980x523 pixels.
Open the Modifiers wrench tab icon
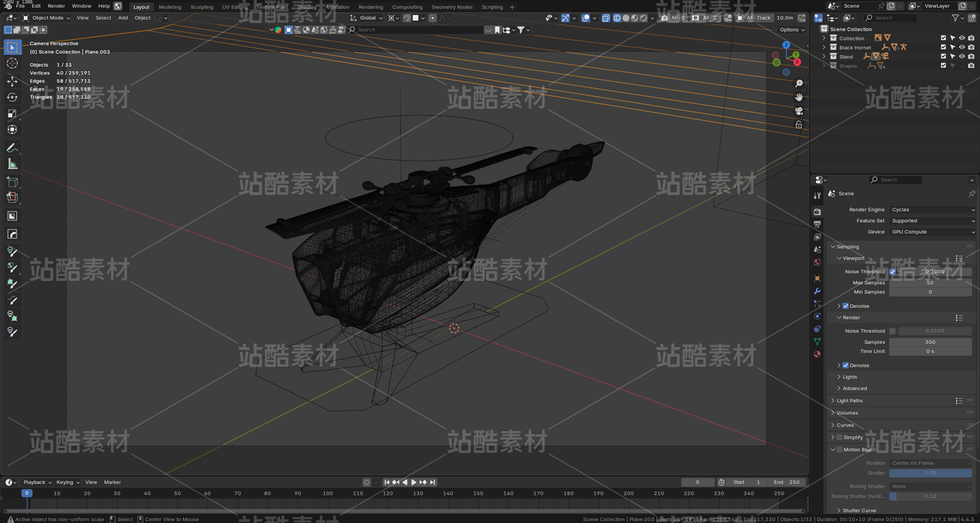(x=817, y=291)
